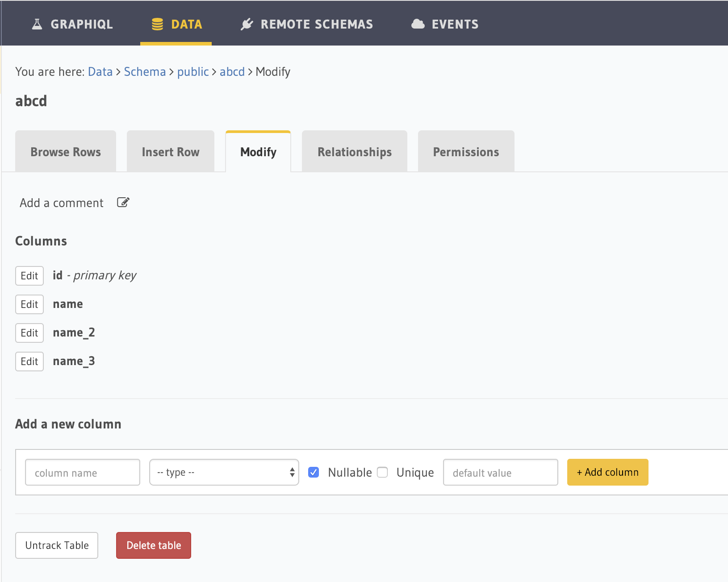The width and height of the screenshot is (728, 582).
Task: Switch to the Insert Row tab
Action: [x=170, y=151]
